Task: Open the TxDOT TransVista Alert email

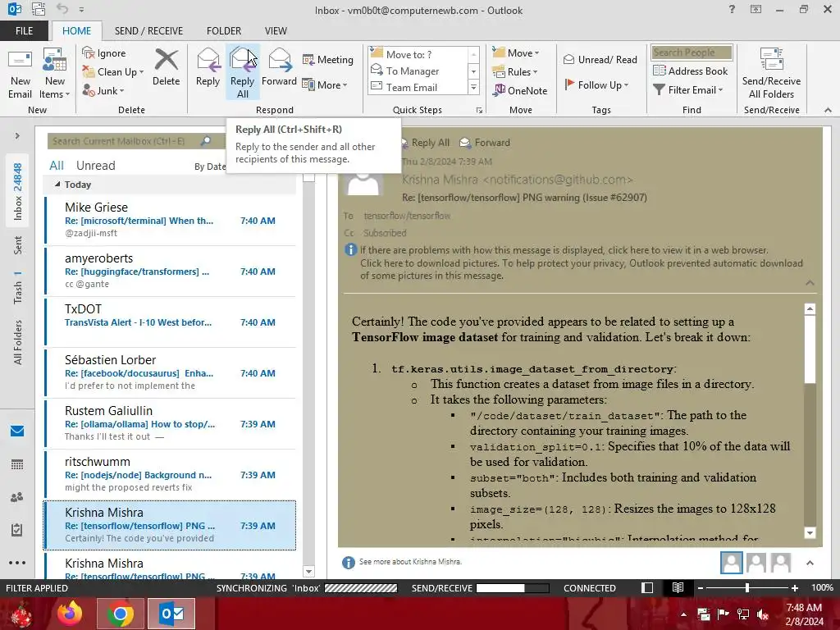Action: pyautogui.click(x=170, y=322)
